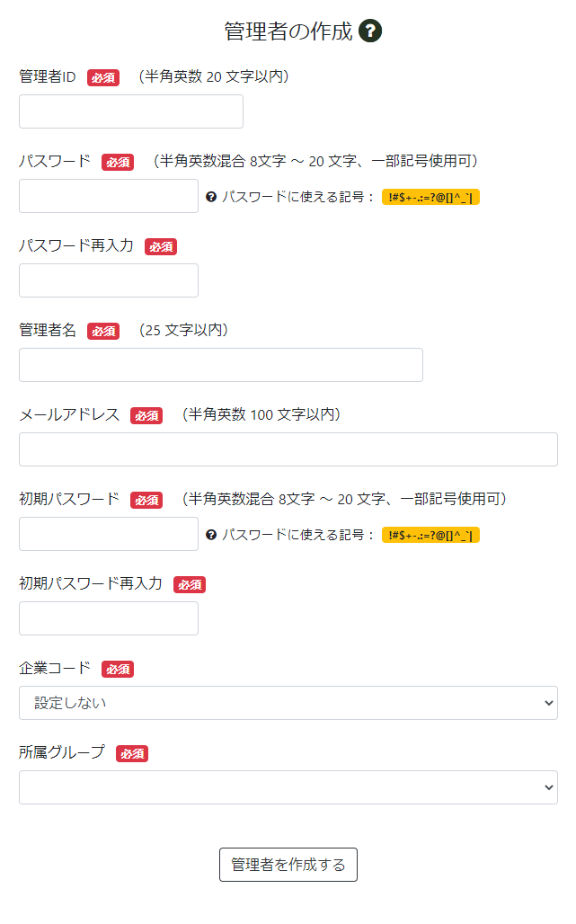Click the 管理者ID input field
Screen dimensions: 576x924
tap(131, 111)
